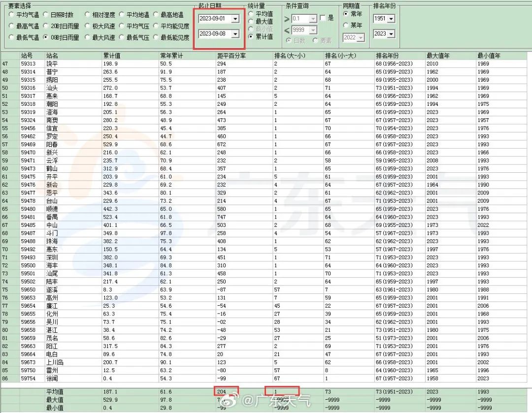Click station number 59663 for 阳江
Image resolution: width=532 pixels, height=413 pixels.
coord(28,346)
